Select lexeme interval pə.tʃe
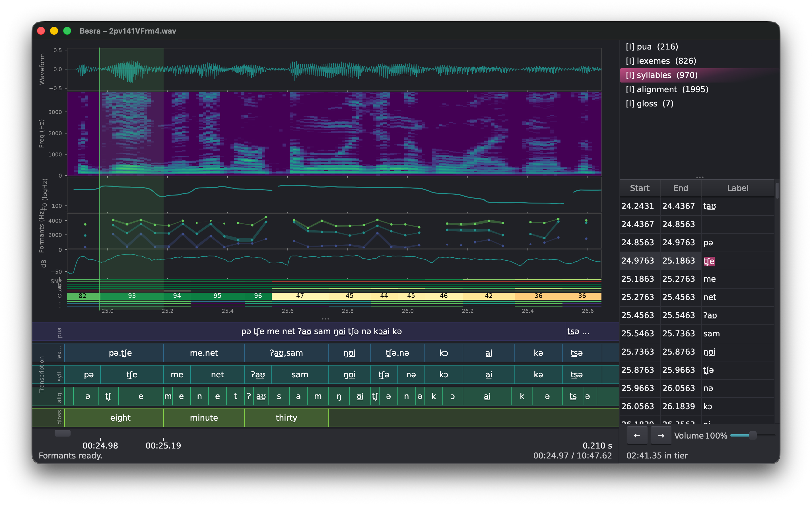Screen dimensions: 812x506 click(x=114, y=353)
